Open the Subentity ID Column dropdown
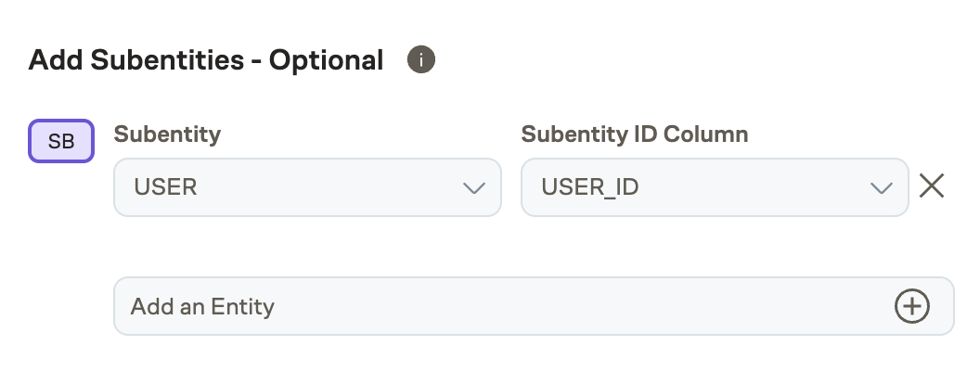Image resolution: width=980 pixels, height=371 pixels. pyautogui.click(x=715, y=187)
